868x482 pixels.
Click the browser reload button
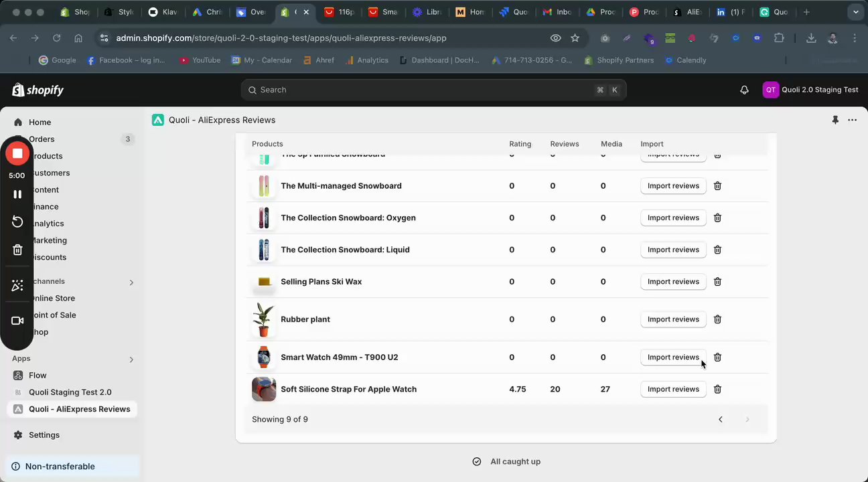click(56, 38)
